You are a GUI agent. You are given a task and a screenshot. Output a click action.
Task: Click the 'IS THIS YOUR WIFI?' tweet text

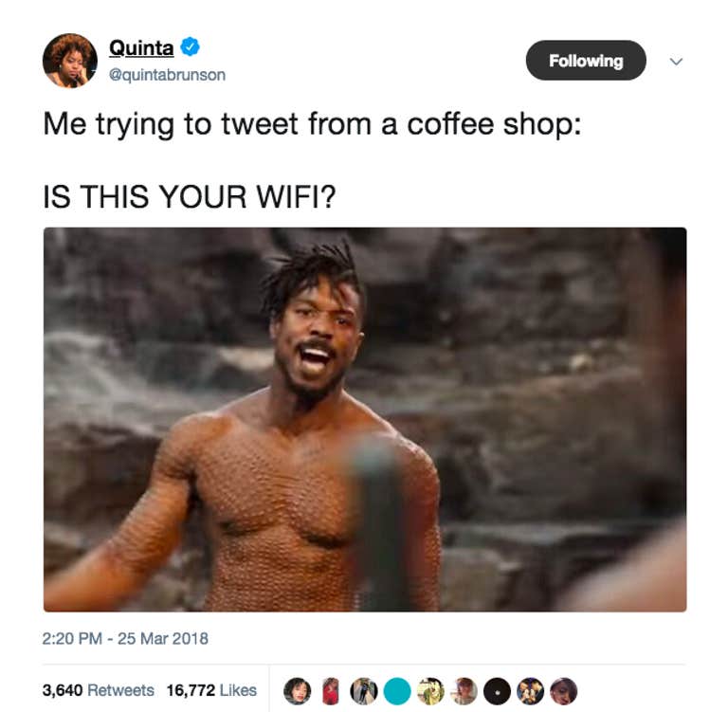tap(189, 196)
